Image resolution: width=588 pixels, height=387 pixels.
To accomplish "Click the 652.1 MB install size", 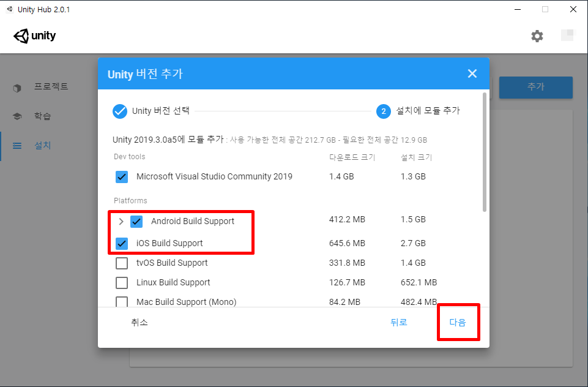I will [x=419, y=282].
